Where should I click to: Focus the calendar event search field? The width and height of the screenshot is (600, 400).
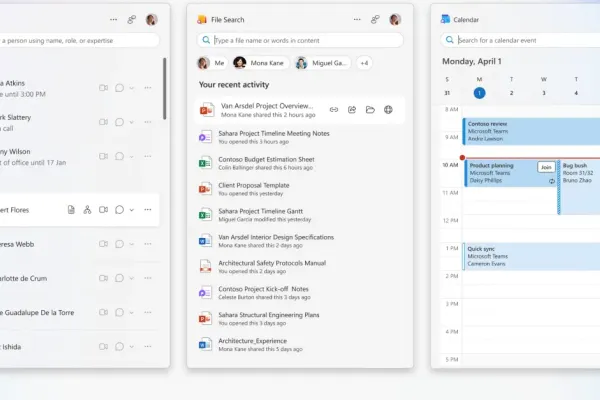point(520,40)
